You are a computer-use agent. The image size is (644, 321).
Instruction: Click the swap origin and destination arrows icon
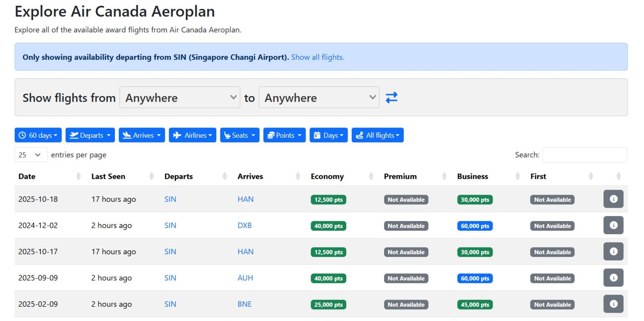pos(392,97)
